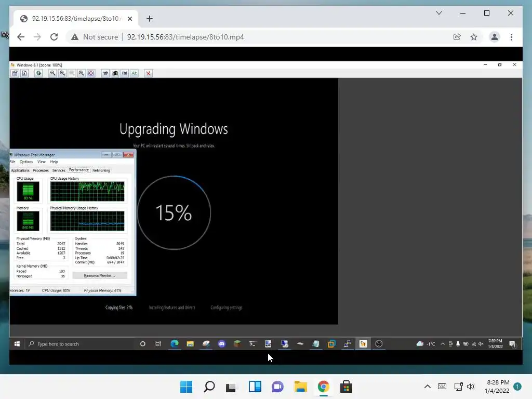Image resolution: width=532 pixels, height=399 pixels.
Task: Open VNC connection options icon
Action: click(x=15, y=73)
